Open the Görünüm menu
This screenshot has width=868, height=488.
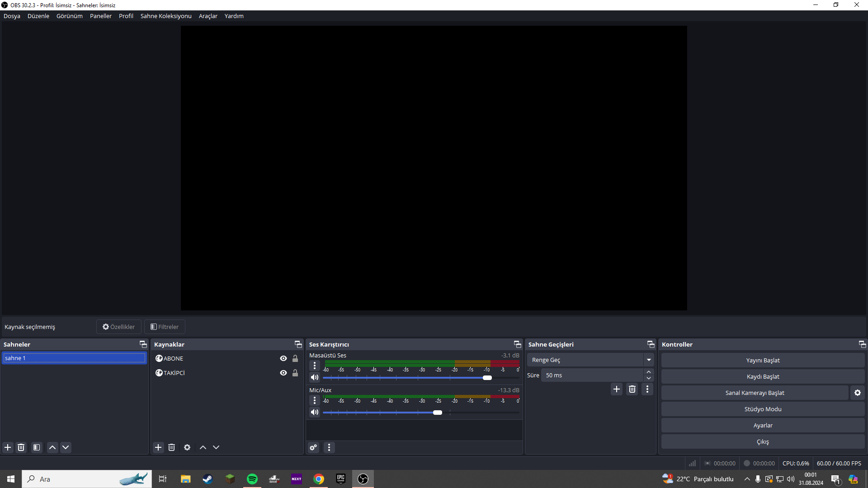tap(70, 16)
